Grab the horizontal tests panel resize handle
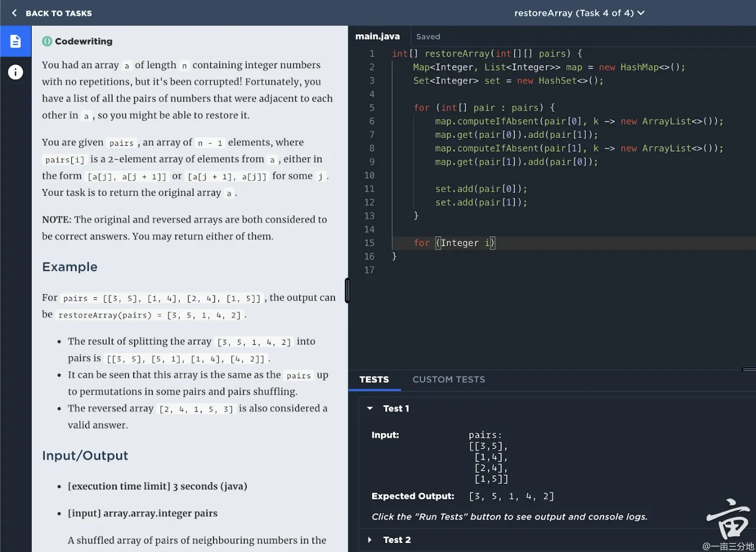This screenshot has height=552, width=756. 749,370
